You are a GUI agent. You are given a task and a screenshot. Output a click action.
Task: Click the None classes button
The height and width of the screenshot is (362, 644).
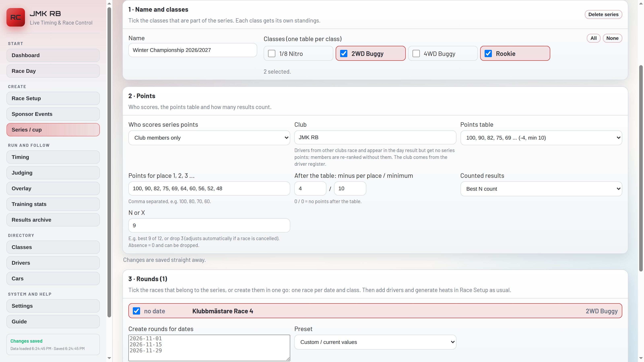(x=612, y=38)
